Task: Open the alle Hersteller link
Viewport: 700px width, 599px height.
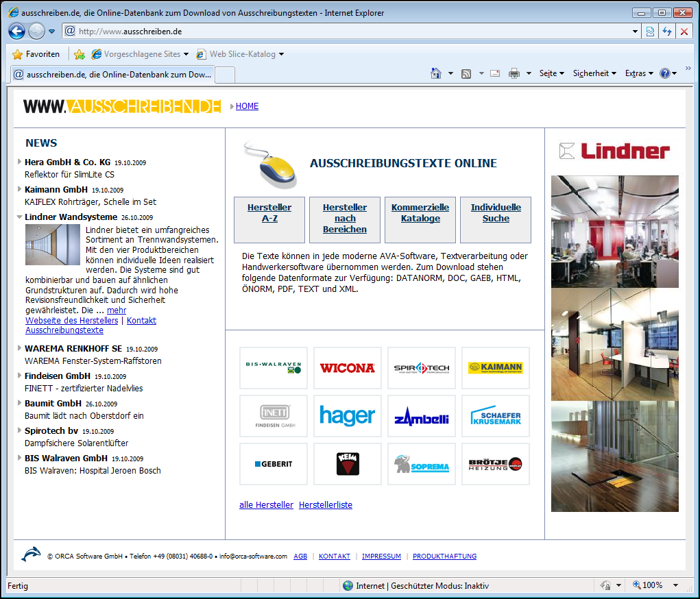Action: pos(266,505)
